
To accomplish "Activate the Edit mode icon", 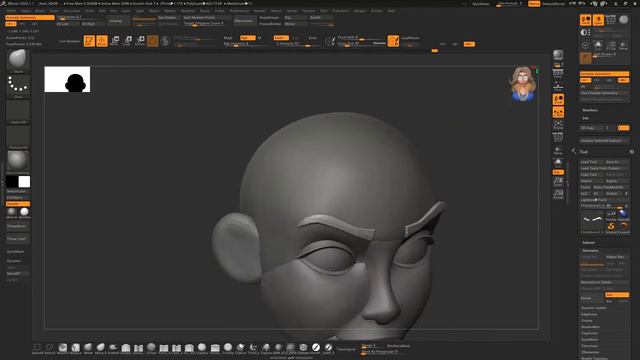I will (x=89, y=41).
